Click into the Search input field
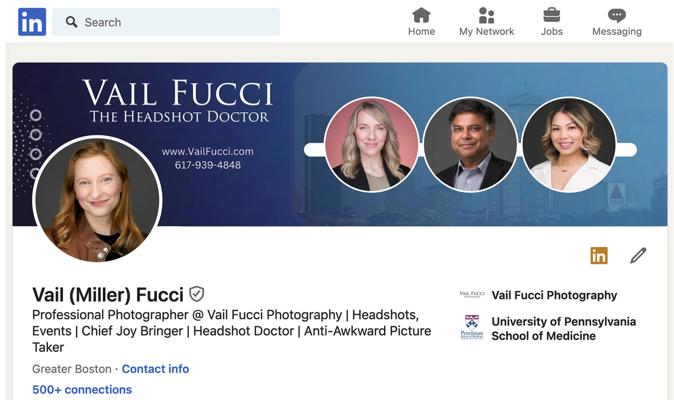The width and height of the screenshot is (674, 400). coord(175,22)
